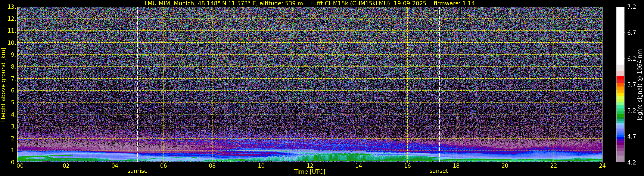
Task: Click the white dashed sunrise line
Action: click(138, 84)
